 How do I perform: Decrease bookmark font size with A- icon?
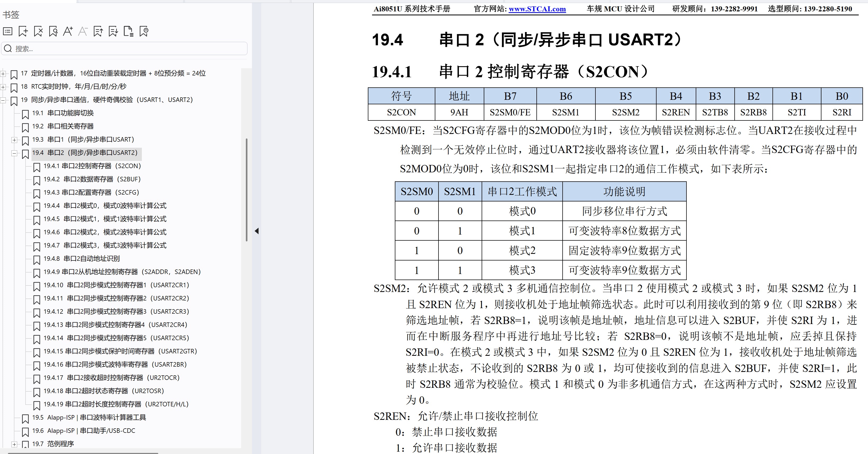83,31
